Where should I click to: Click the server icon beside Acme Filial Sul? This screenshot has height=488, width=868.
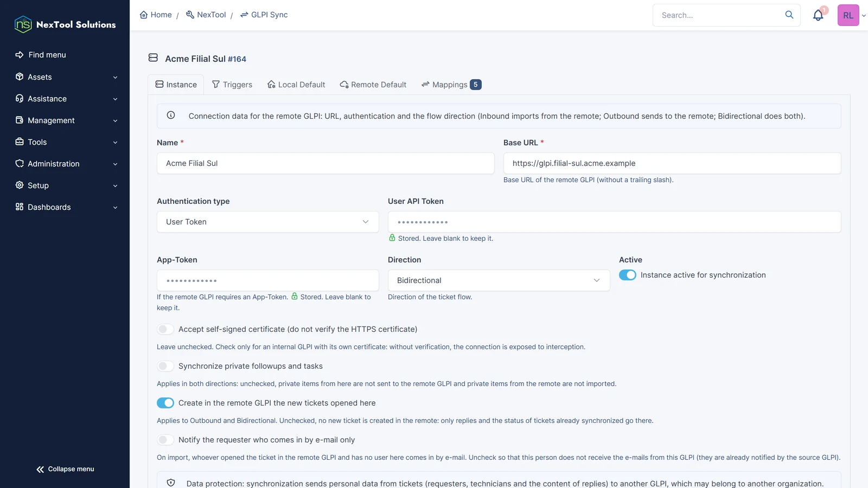pos(153,57)
